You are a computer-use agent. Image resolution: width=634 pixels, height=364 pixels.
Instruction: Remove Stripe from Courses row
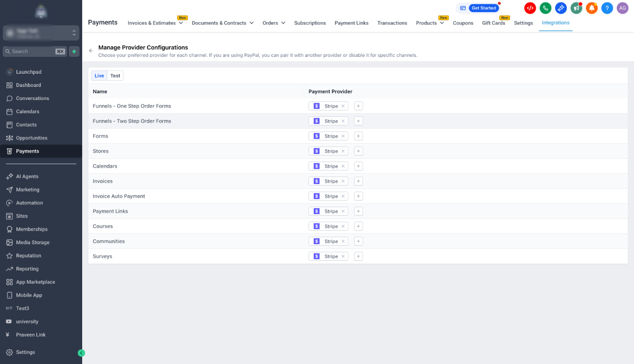point(343,226)
